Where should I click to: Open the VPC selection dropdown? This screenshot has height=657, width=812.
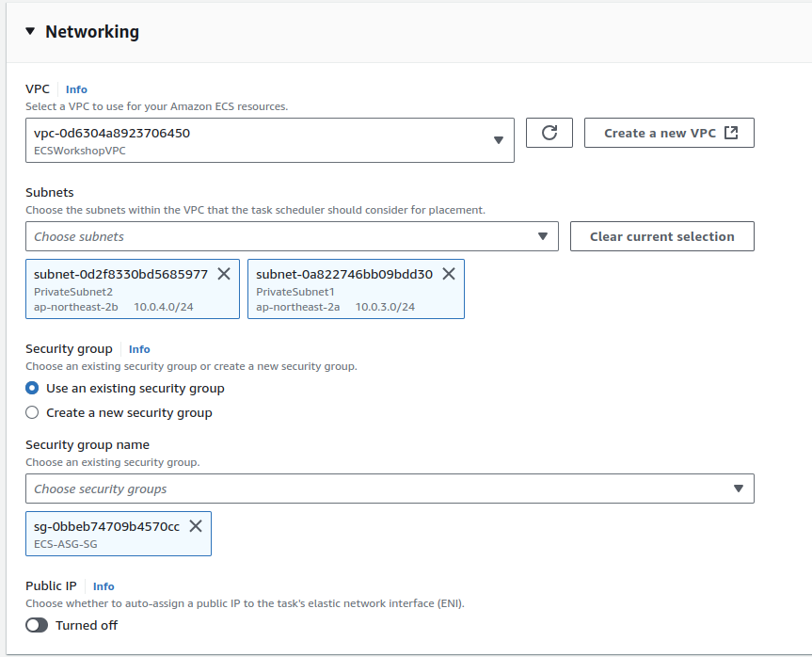[x=270, y=140]
